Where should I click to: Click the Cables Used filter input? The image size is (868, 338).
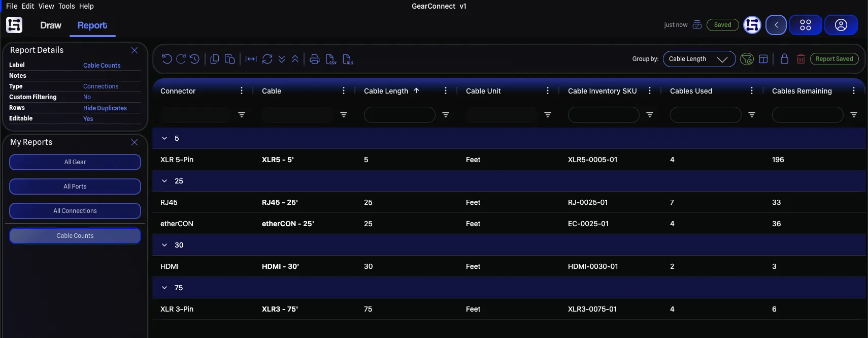tap(706, 115)
